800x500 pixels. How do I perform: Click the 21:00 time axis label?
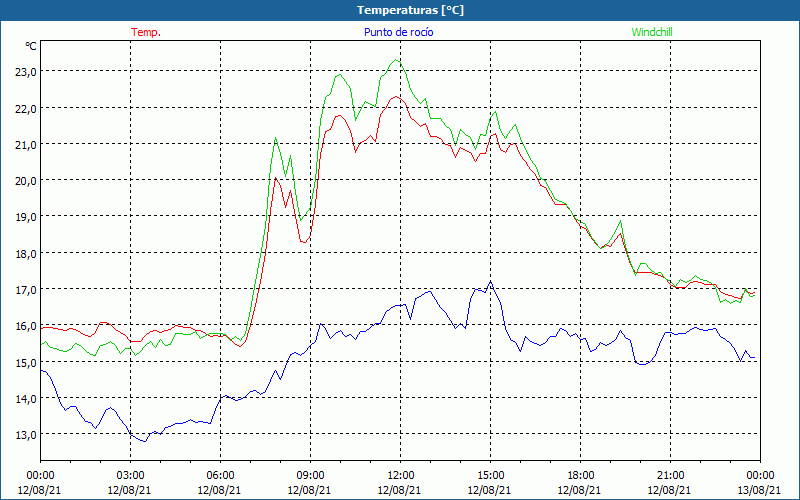point(670,475)
